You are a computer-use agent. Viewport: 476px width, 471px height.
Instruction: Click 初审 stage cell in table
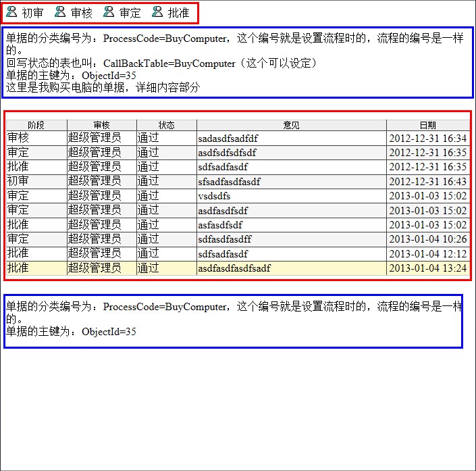pyautogui.click(x=36, y=181)
